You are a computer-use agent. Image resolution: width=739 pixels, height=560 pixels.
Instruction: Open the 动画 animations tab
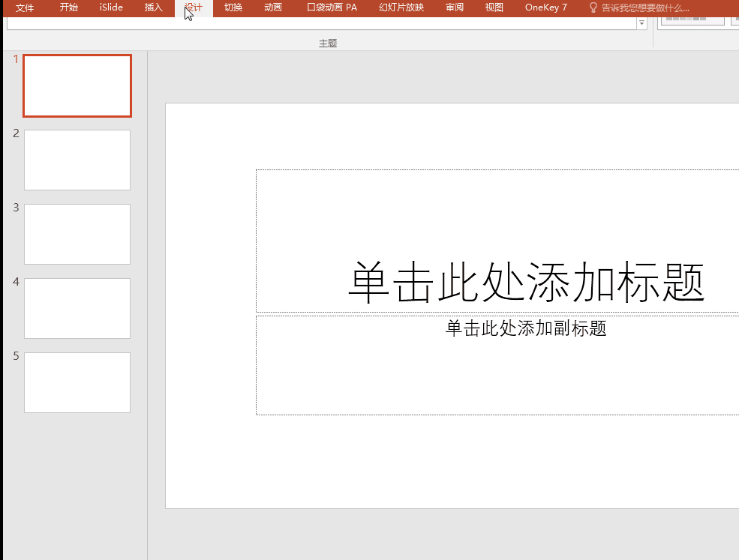pos(273,8)
